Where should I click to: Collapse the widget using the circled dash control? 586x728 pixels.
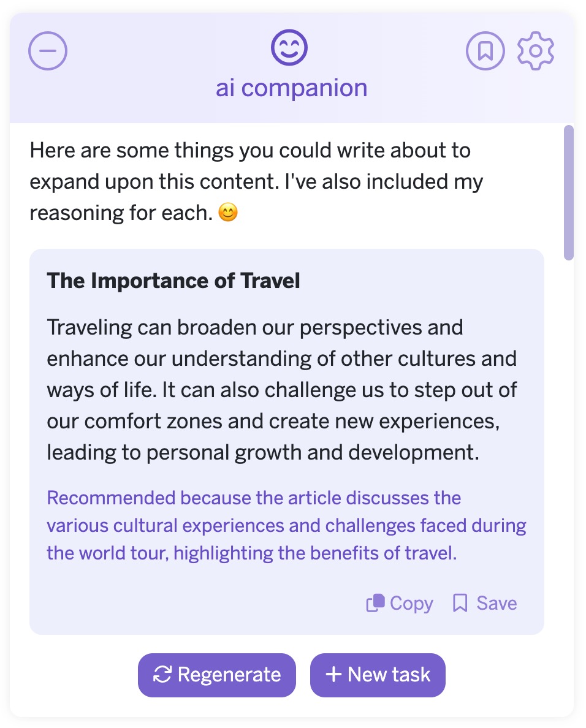pos(47,50)
